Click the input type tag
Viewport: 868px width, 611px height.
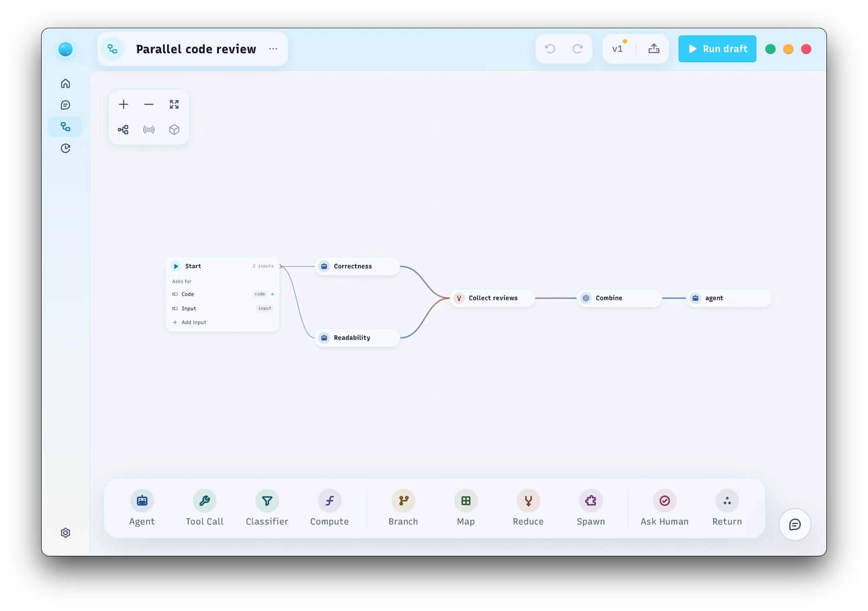(x=264, y=308)
